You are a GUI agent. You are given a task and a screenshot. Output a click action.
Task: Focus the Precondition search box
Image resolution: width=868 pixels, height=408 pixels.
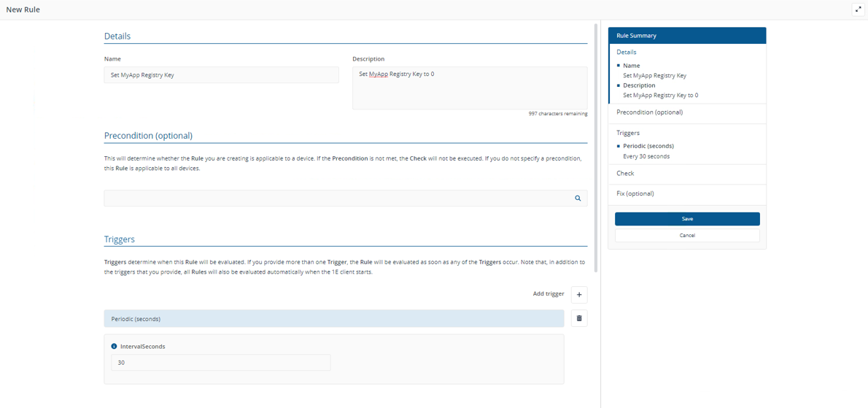click(x=336, y=198)
